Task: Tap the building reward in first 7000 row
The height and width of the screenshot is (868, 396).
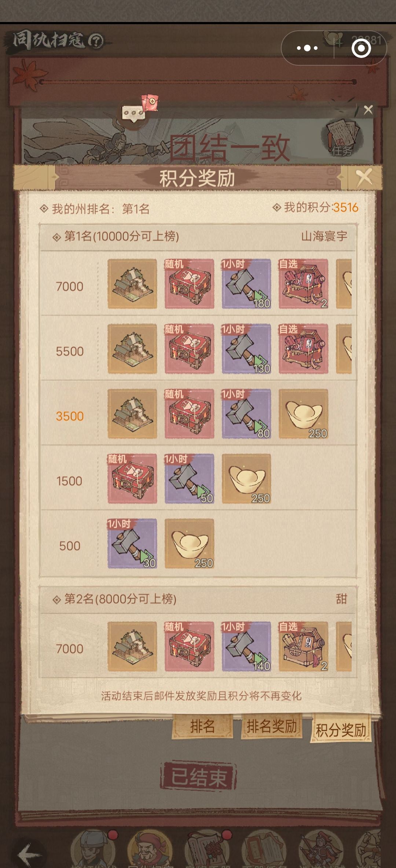Action: [x=132, y=284]
